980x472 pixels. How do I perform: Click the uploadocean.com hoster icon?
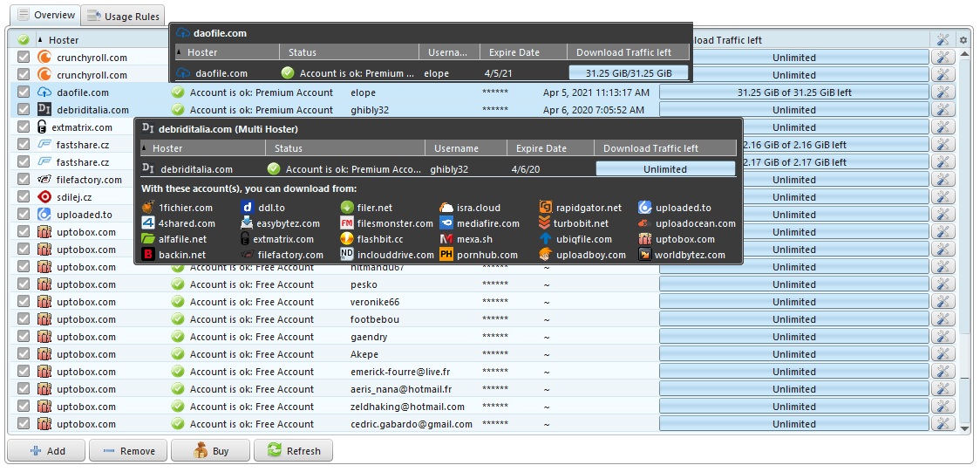645,223
